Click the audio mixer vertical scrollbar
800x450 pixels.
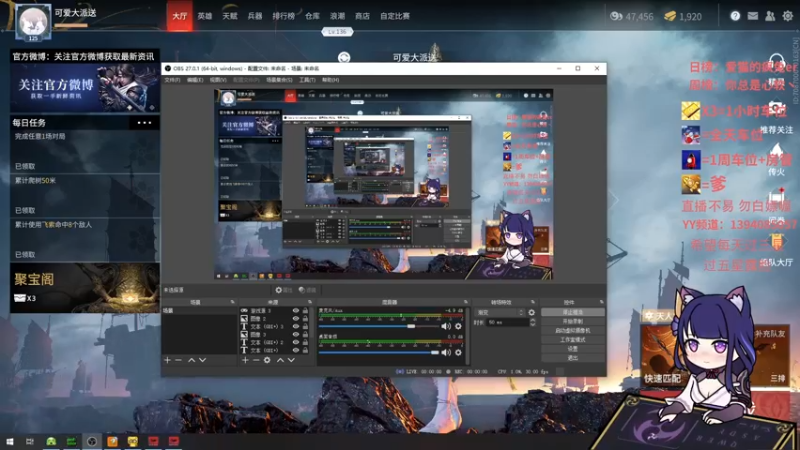coord(466,335)
